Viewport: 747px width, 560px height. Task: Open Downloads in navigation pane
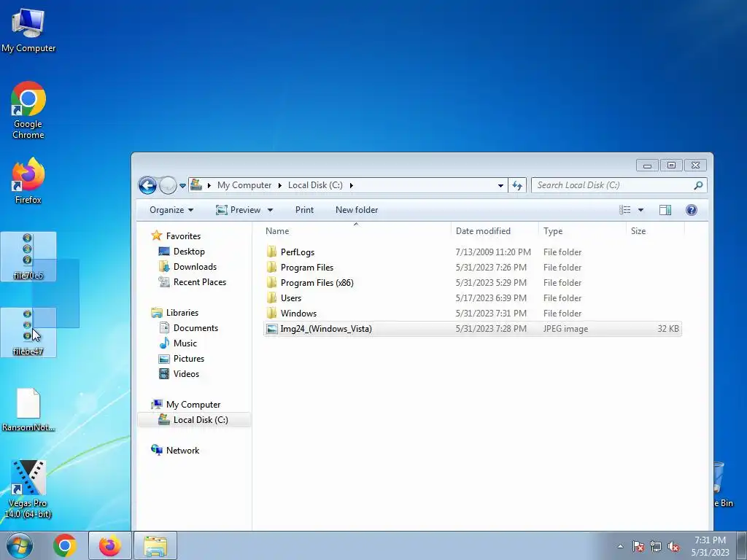[187, 267]
